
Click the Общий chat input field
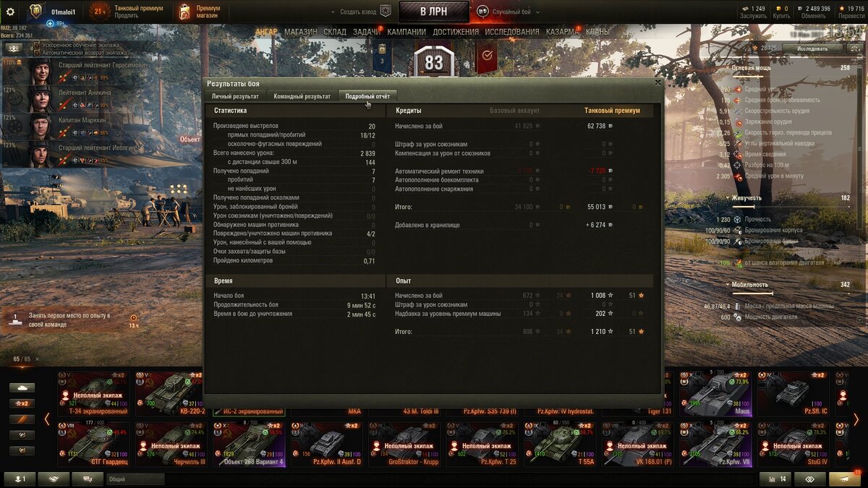pyautogui.click(x=135, y=479)
